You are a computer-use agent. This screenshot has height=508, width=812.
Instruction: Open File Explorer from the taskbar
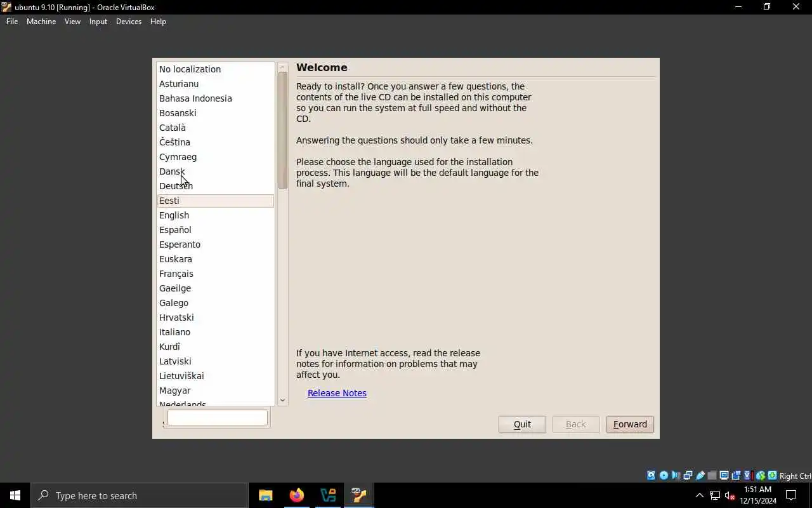(x=266, y=495)
